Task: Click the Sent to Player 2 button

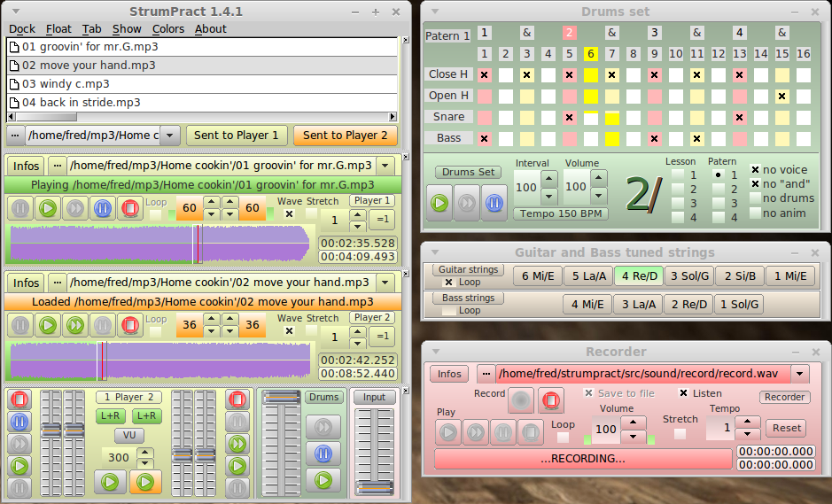Action: (x=345, y=136)
